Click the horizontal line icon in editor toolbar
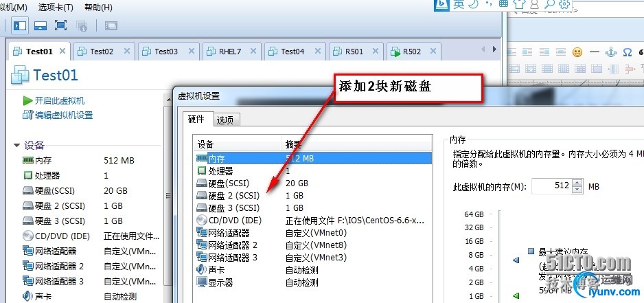 coord(595,52)
